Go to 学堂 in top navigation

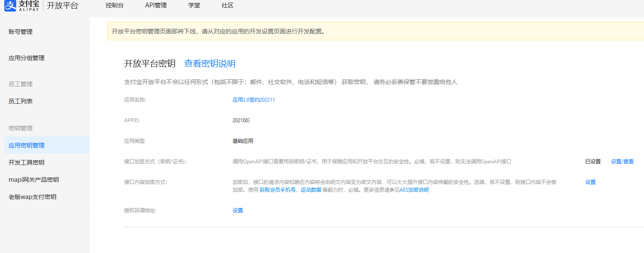[194, 6]
